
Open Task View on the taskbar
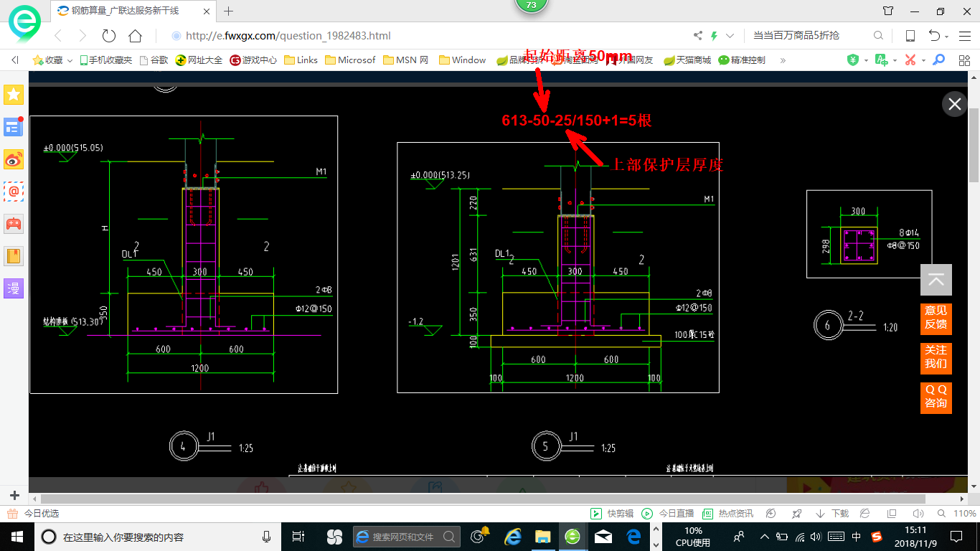point(298,536)
